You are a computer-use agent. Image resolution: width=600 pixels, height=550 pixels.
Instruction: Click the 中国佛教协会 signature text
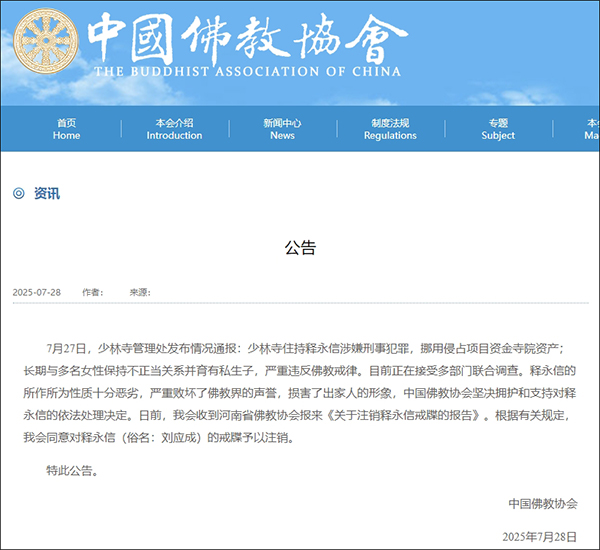[x=543, y=504]
